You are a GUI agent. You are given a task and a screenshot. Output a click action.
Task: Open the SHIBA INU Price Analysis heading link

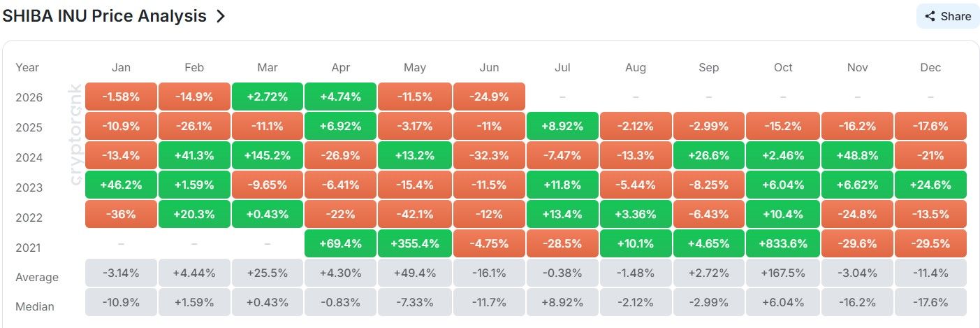[105, 16]
